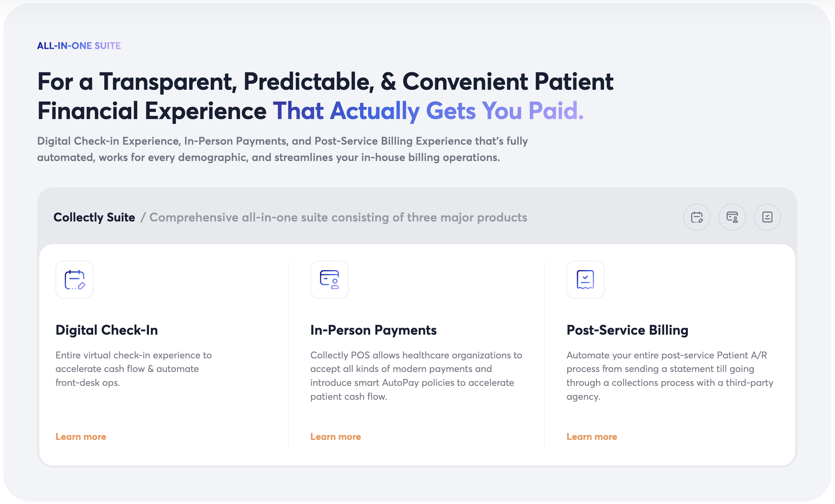Open Learn more under Digital Check-In
This screenshot has height=504, width=835.
pyautogui.click(x=81, y=436)
